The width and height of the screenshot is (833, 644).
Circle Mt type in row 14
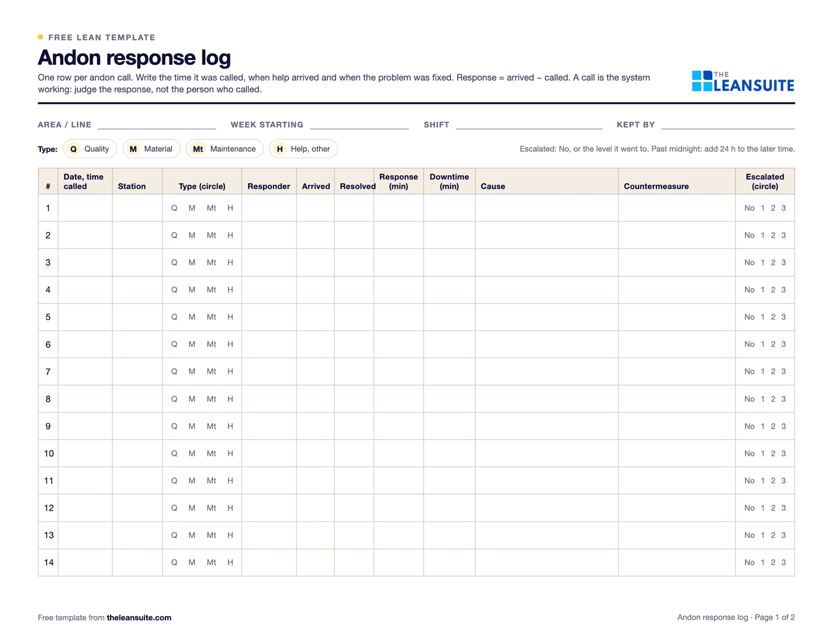pos(211,562)
